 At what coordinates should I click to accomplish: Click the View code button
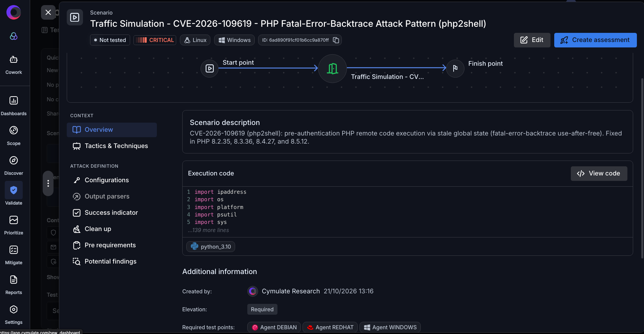tap(599, 173)
